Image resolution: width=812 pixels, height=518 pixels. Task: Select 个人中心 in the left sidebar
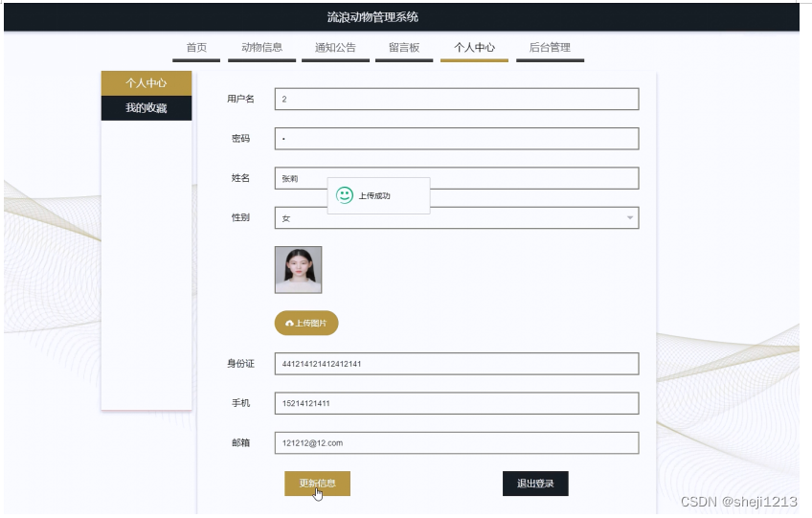click(x=147, y=83)
